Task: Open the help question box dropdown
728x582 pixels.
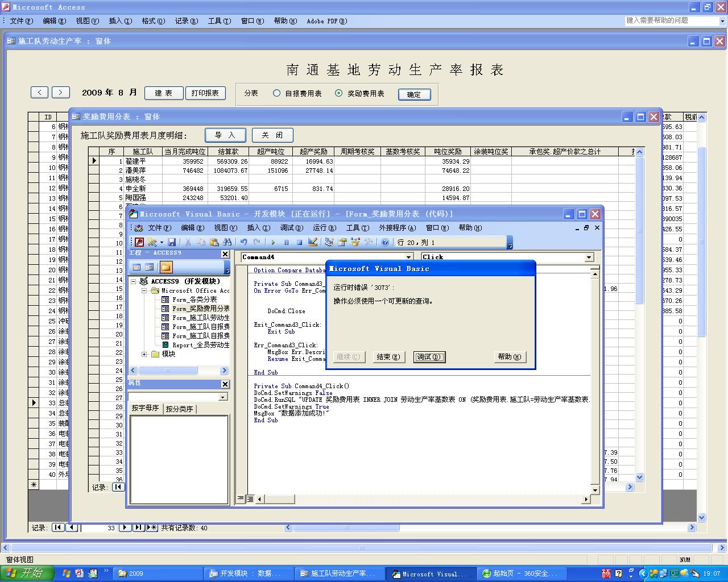Action: (722, 20)
